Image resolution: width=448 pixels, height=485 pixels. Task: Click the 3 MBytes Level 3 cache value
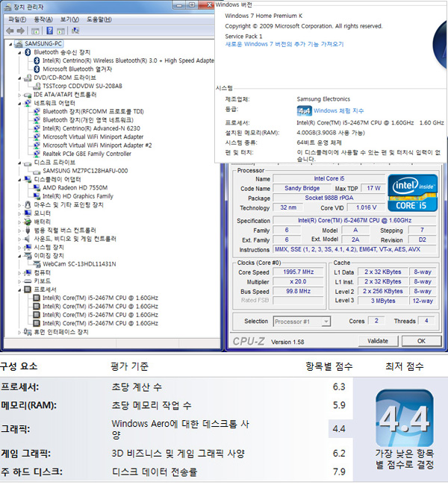point(383,301)
